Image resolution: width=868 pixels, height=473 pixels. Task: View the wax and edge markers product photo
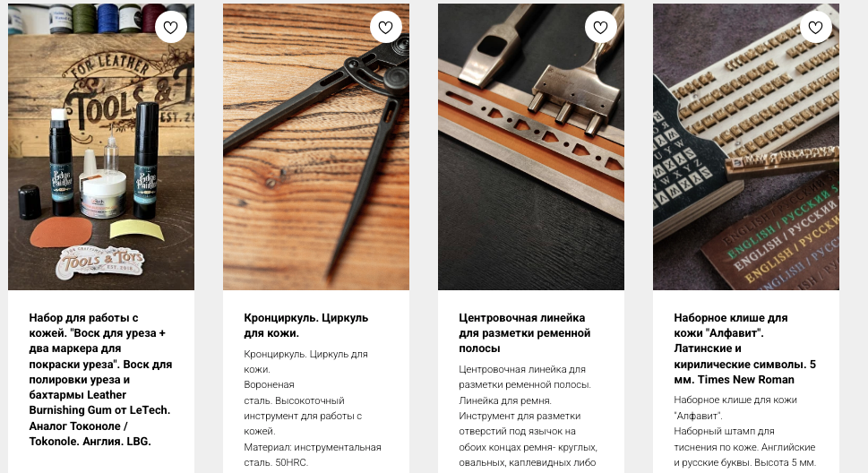(x=101, y=147)
